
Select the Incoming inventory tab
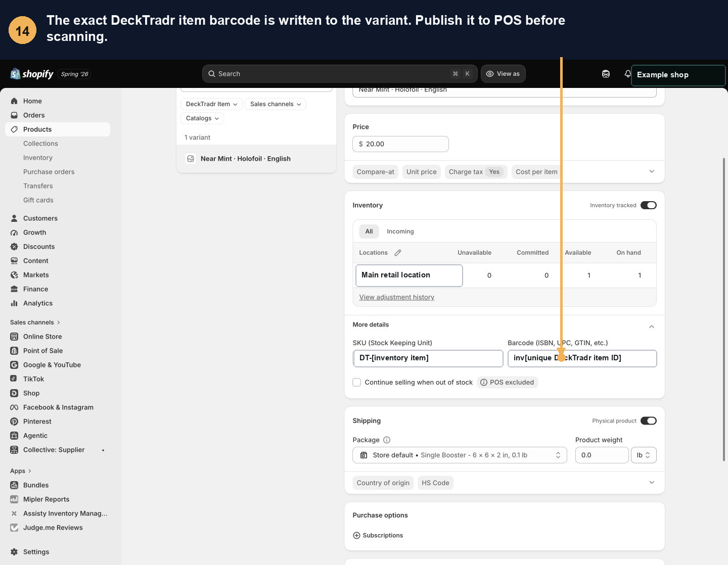tap(400, 231)
